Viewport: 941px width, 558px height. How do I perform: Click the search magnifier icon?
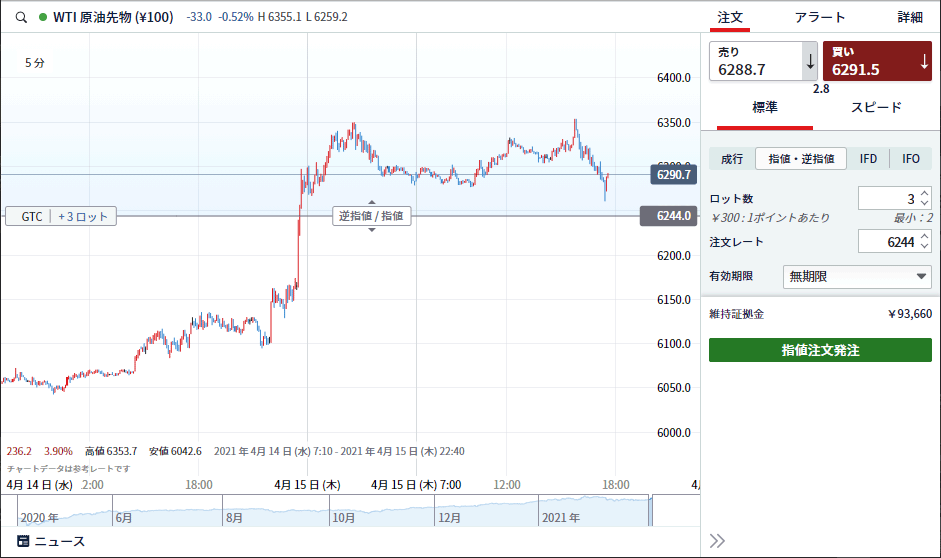tap(21, 17)
